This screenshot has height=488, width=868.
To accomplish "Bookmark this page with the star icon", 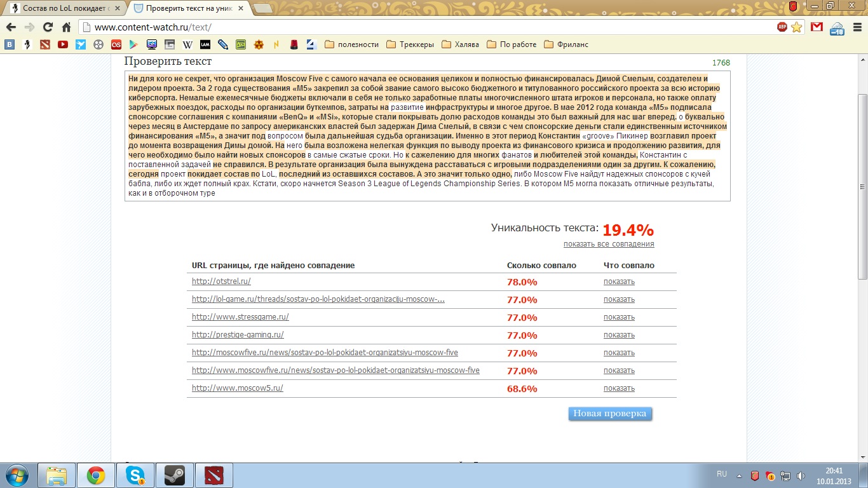I will pyautogui.click(x=796, y=27).
